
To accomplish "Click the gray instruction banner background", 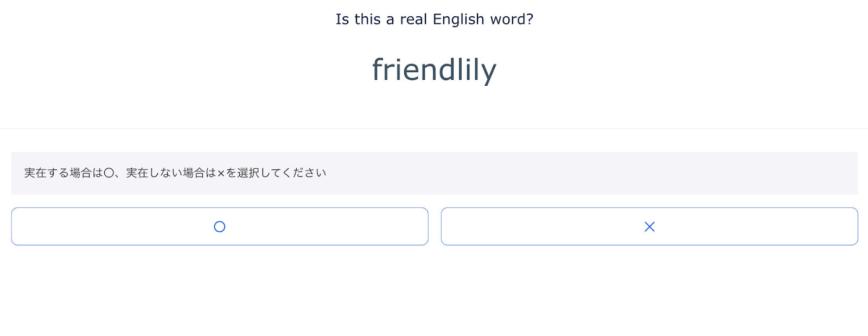I will click(597, 173).
